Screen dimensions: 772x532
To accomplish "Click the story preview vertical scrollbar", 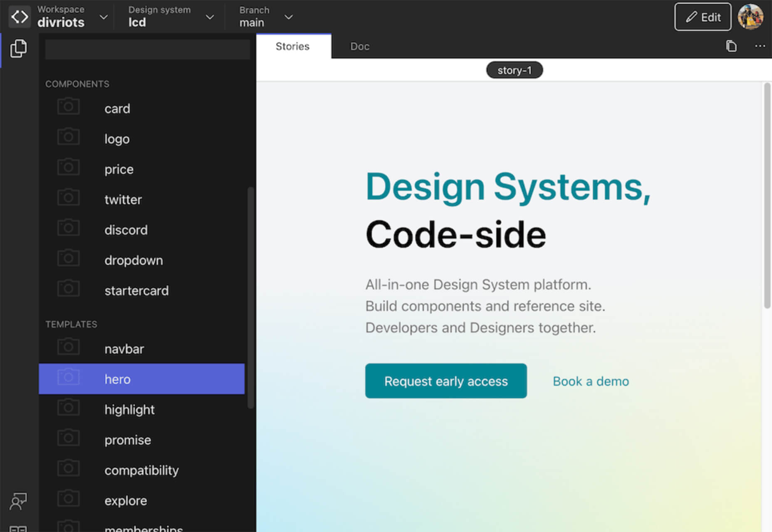I will coord(767,195).
